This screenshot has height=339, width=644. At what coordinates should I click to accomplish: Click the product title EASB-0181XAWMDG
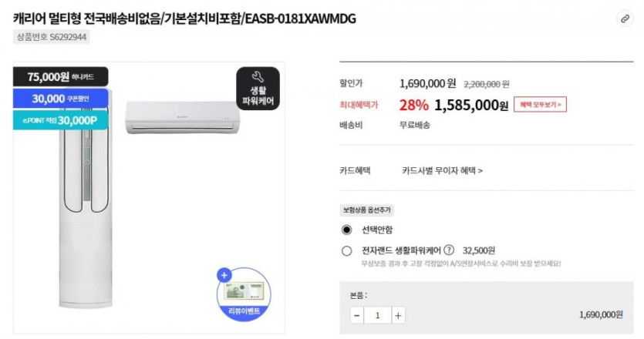coord(185,18)
